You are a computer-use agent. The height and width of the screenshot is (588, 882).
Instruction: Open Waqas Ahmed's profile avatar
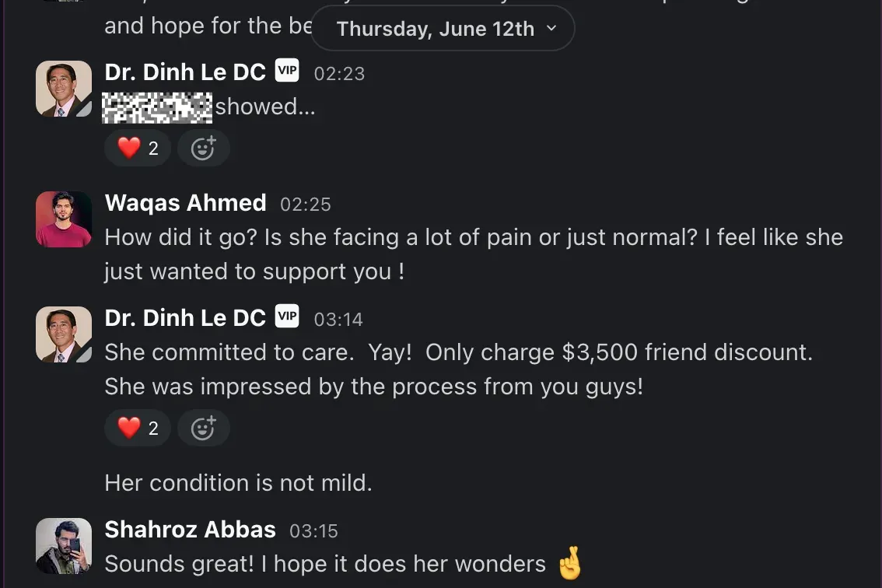[x=64, y=219]
